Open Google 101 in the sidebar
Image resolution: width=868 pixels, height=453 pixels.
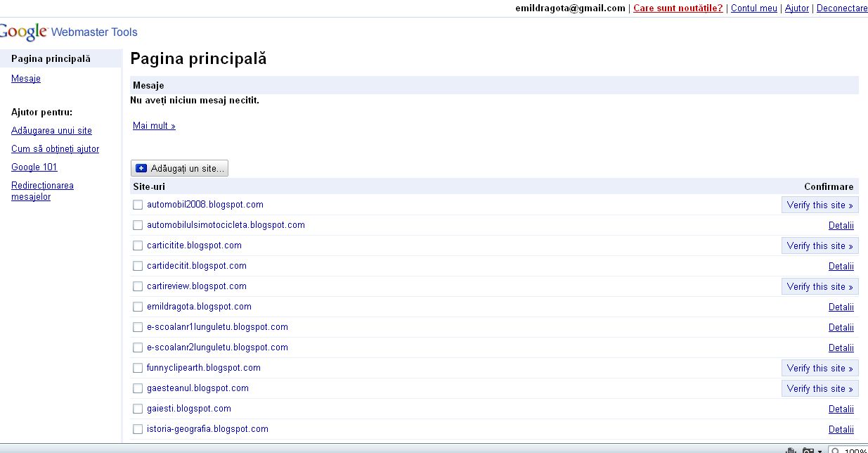(34, 167)
